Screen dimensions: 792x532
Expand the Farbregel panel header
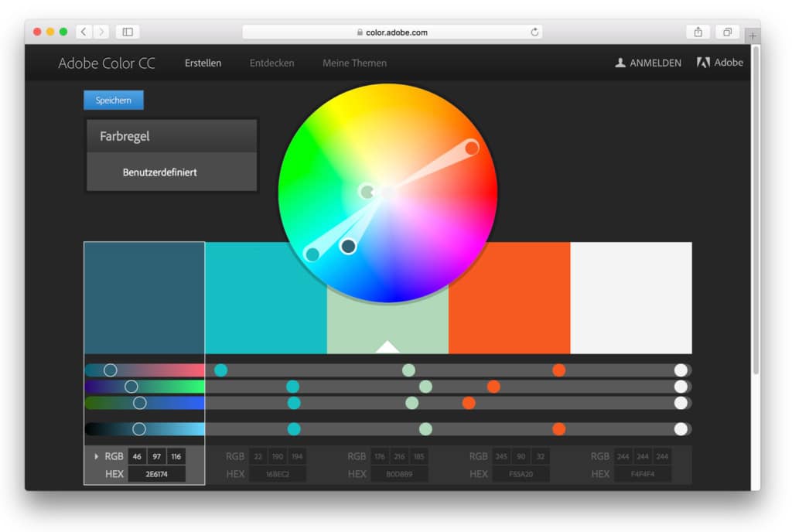pos(172,136)
